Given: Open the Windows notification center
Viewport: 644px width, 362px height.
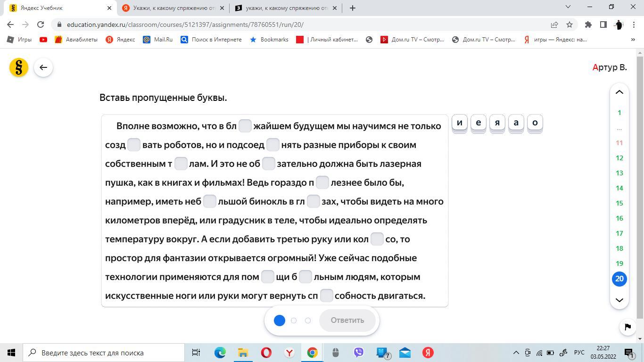Looking at the screenshot, I should tap(629, 353).
